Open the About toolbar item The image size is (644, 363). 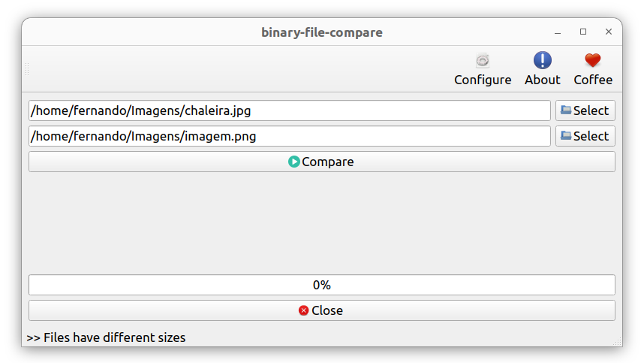coord(542,68)
